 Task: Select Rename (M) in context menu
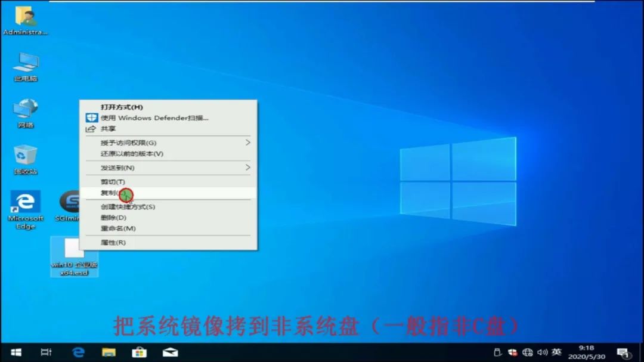(168, 228)
